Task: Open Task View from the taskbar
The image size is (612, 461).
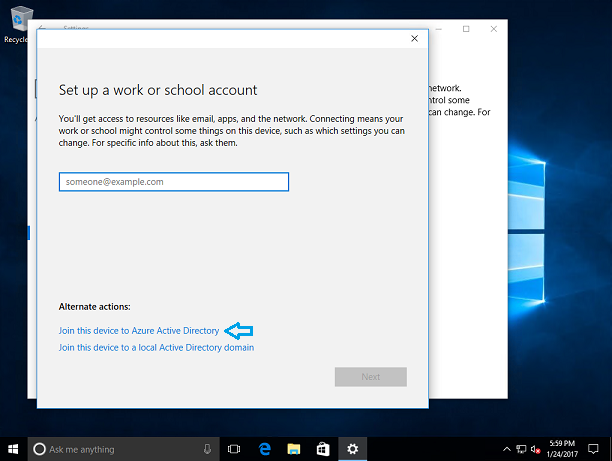Action: pyautogui.click(x=234, y=449)
